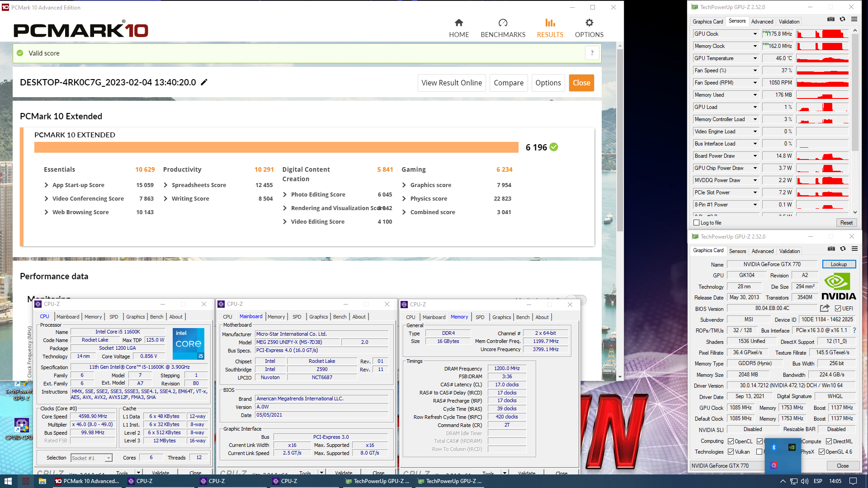This screenshot has height=488, width=868.
Task: Click Fan Speed (RPM) red history graph
Action: coord(822,83)
